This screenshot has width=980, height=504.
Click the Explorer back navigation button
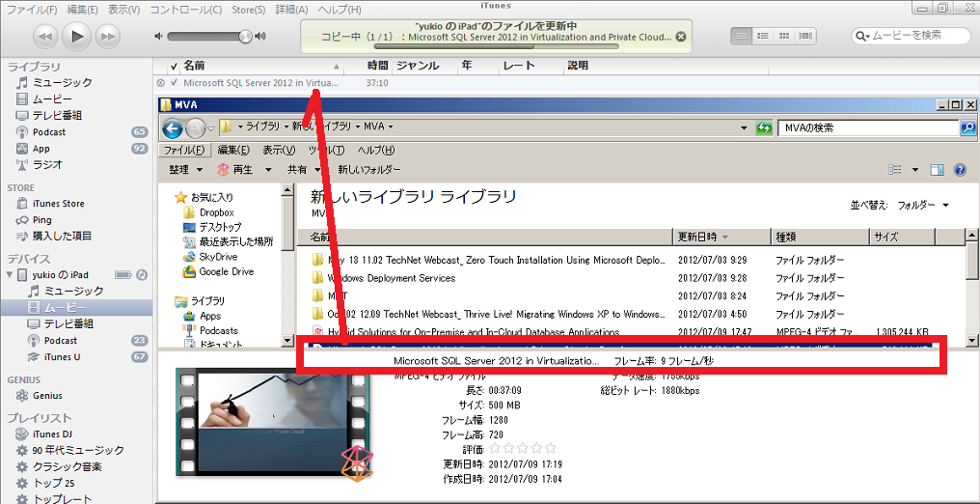(x=173, y=127)
